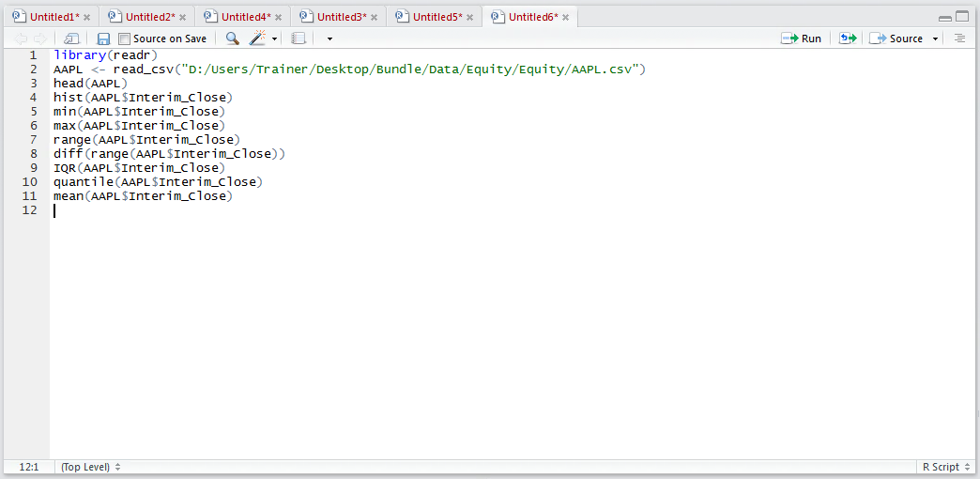Go back to previous source location

[x=22, y=39]
